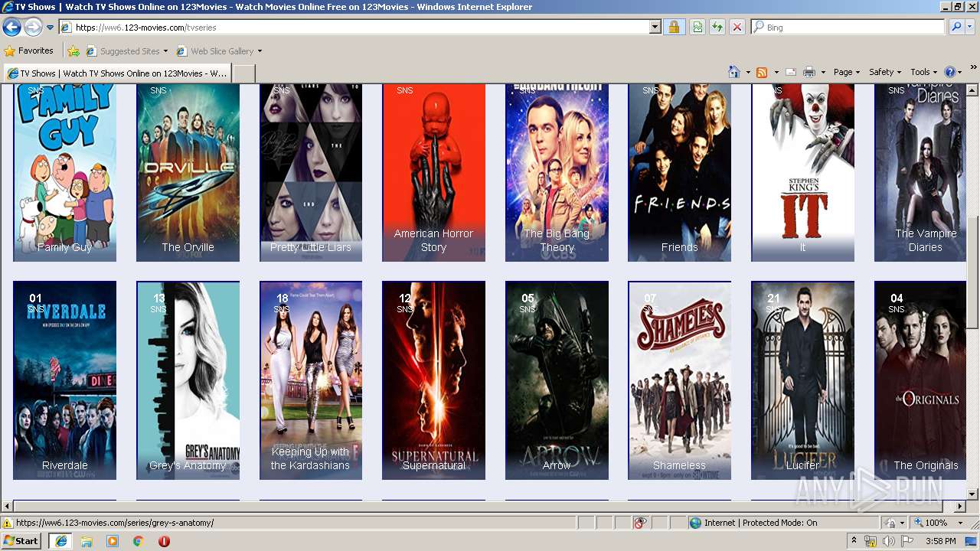Screen dimensions: 980x551
Task: Click the Home icon in command bar
Action: coord(734,72)
